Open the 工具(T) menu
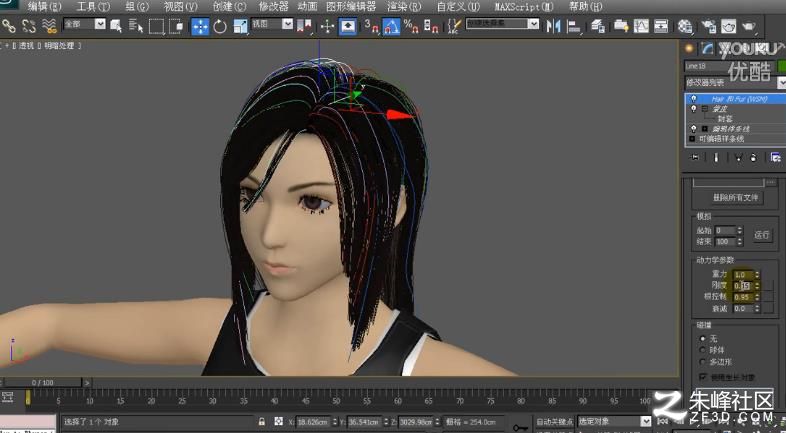This screenshot has width=786, height=433. [x=93, y=7]
